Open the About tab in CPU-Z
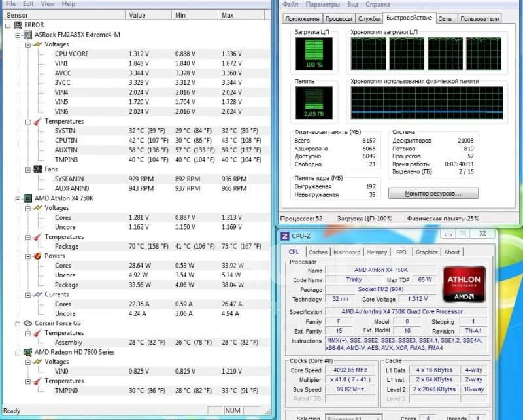 (x=452, y=253)
